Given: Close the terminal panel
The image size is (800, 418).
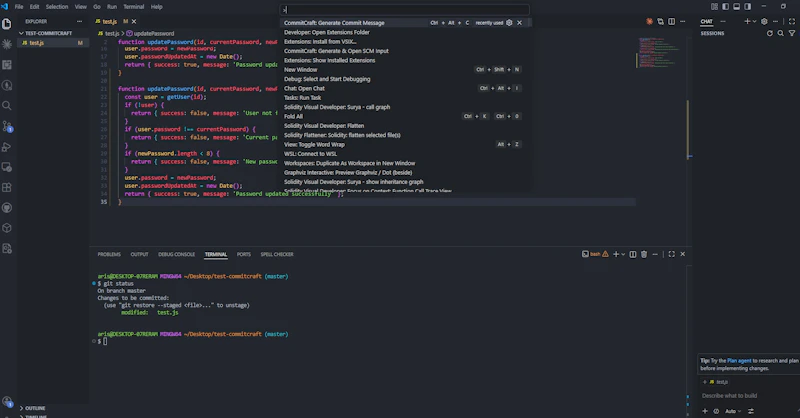Looking at the screenshot, I should coord(683,254).
